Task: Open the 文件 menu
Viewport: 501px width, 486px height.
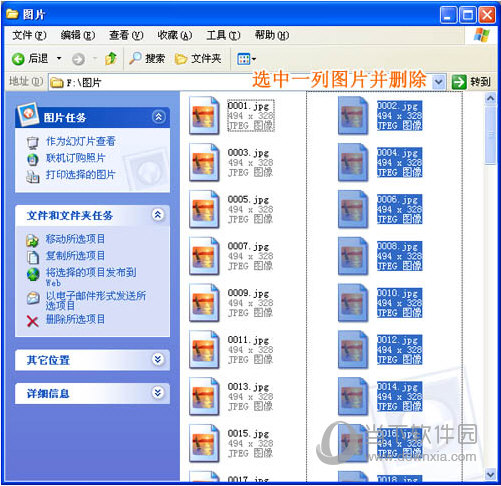Action: (29, 35)
